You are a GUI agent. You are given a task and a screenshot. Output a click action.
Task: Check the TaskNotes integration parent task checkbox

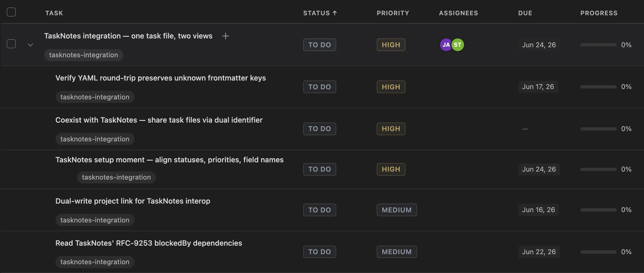click(x=11, y=44)
